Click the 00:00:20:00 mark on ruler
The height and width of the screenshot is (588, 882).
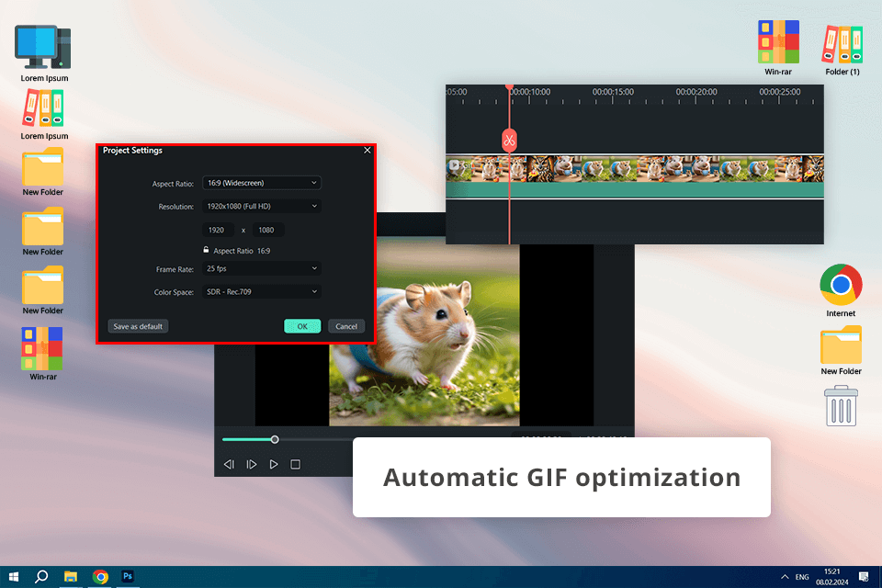(x=696, y=92)
